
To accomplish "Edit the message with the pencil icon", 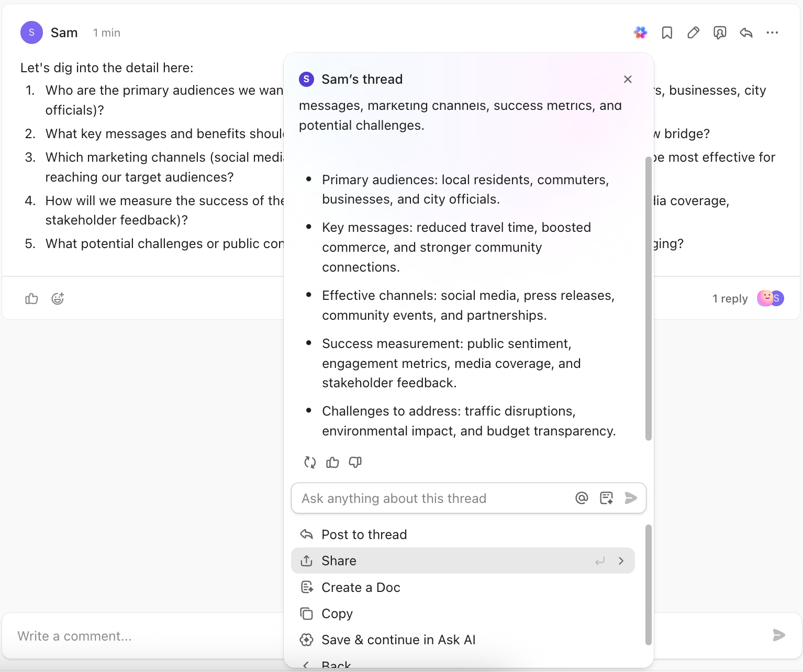I will pyautogui.click(x=693, y=32).
